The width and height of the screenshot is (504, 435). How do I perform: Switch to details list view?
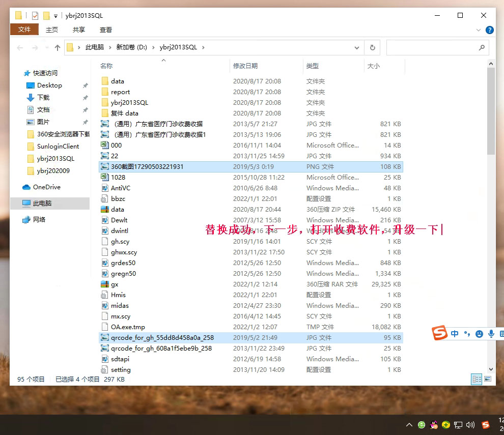tap(477, 379)
